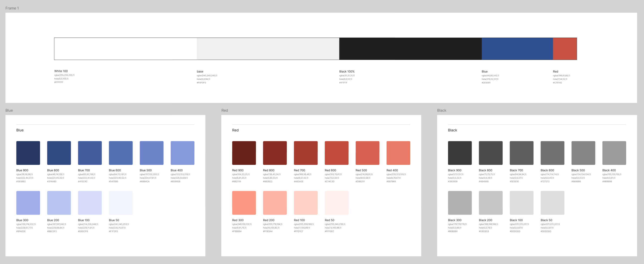Click the base swatch in the top bar
Screen dimensions: 644x264
coord(268,48)
